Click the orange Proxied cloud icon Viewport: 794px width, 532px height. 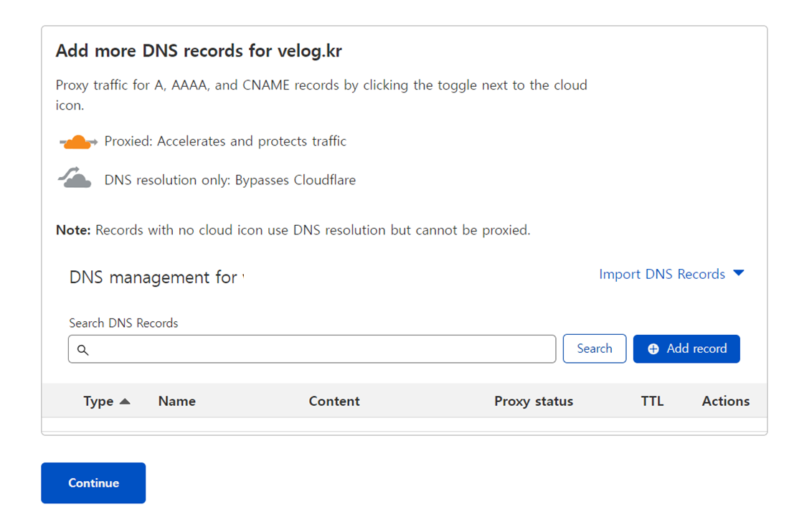point(78,142)
